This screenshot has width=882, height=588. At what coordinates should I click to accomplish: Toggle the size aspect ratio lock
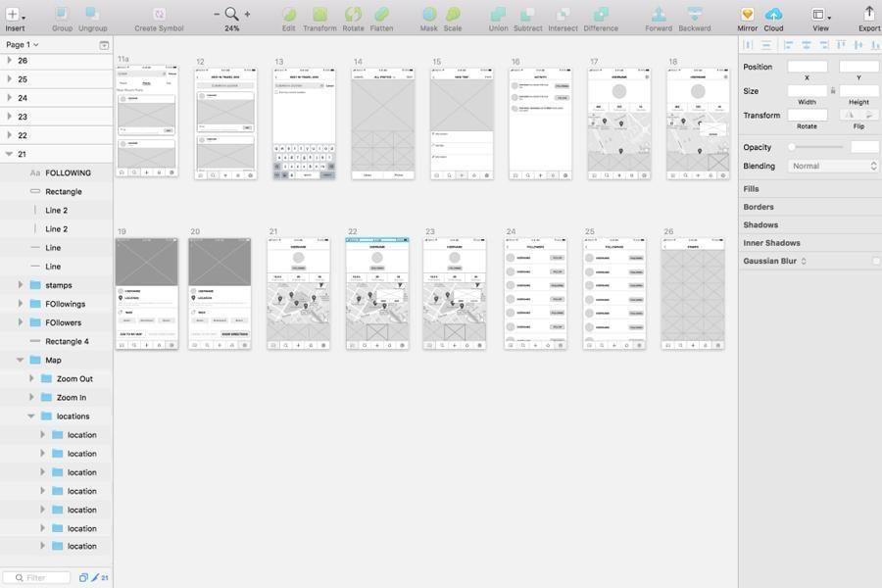click(833, 91)
